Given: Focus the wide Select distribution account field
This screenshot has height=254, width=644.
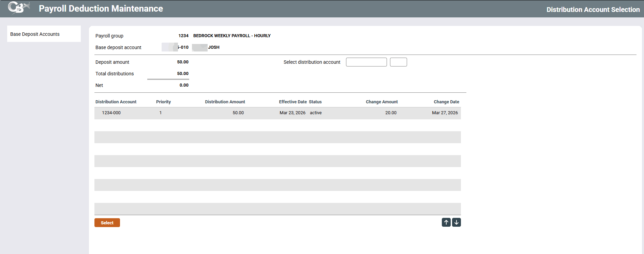Looking at the screenshot, I should pyautogui.click(x=366, y=62).
